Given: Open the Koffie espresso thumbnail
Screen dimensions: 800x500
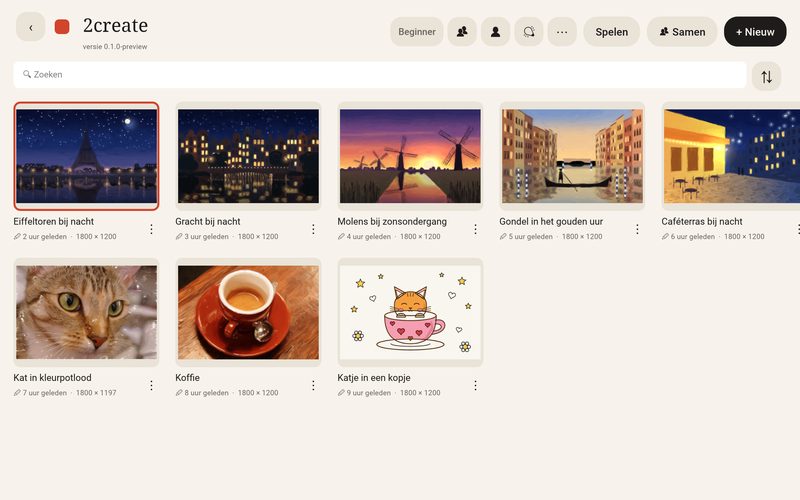Looking at the screenshot, I should [248, 312].
